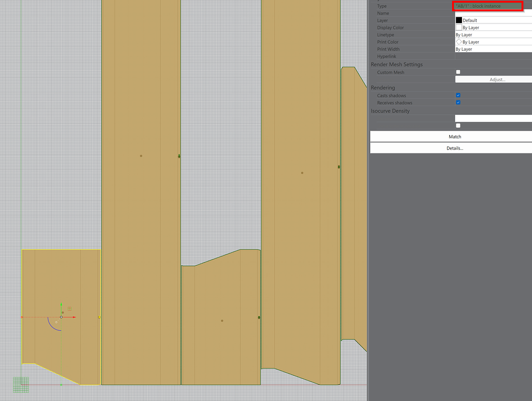This screenshot has height=401, width=532.
Task: Uncheck Receives shadows option
Action: point(458,102)
